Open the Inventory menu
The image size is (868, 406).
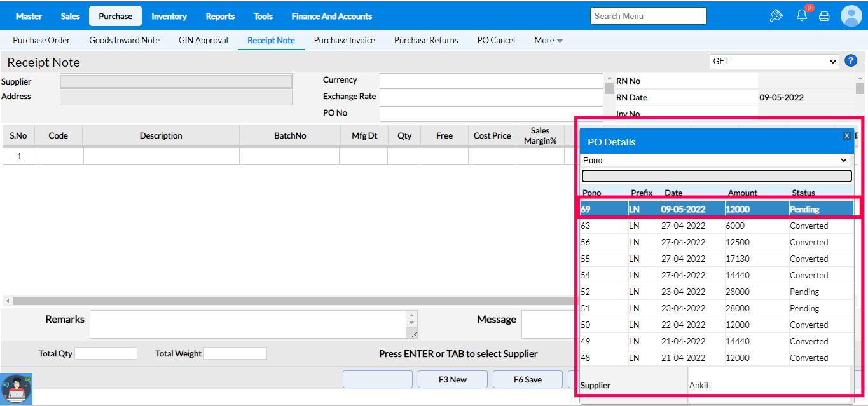[x=169, y=16]
